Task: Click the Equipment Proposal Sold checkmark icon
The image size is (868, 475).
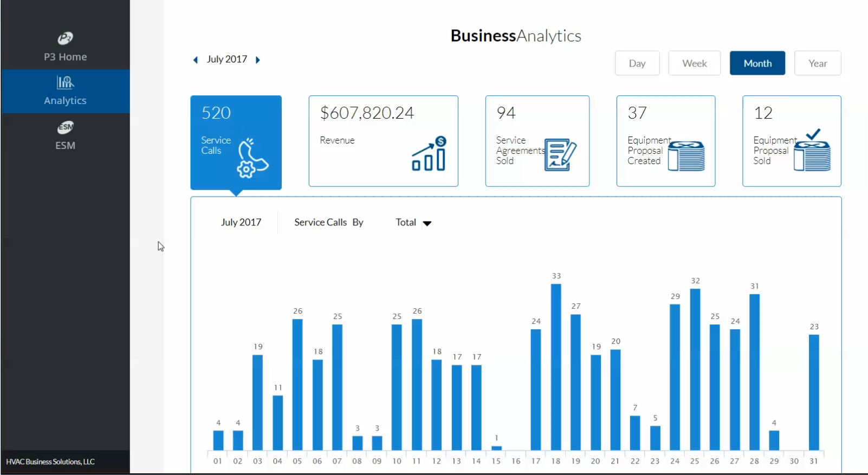Action: pos(812,151)
